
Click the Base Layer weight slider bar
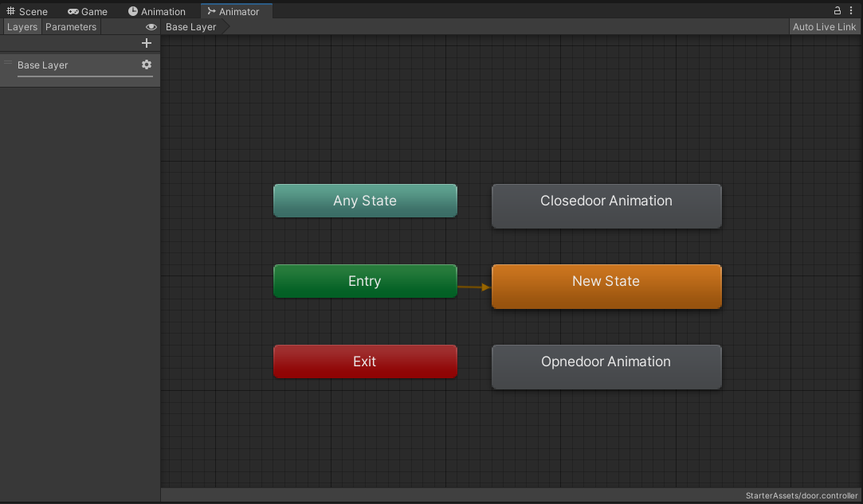[85, 76]
